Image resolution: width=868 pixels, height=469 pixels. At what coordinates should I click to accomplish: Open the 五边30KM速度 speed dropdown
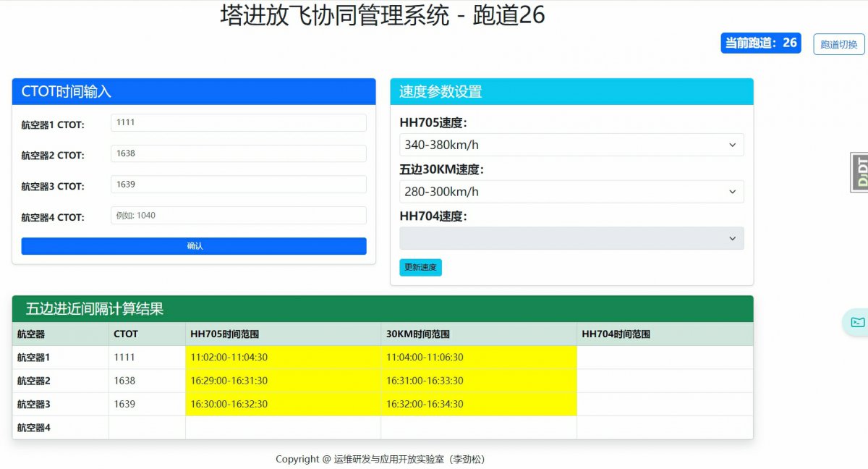pos(571,191)
